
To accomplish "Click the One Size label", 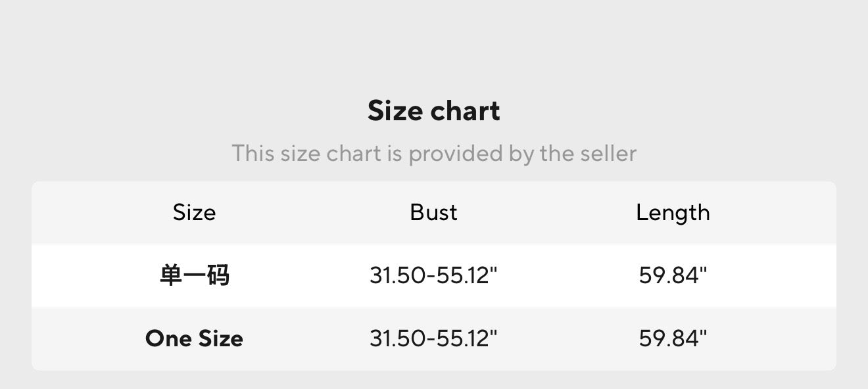I will tap(194, 338).
